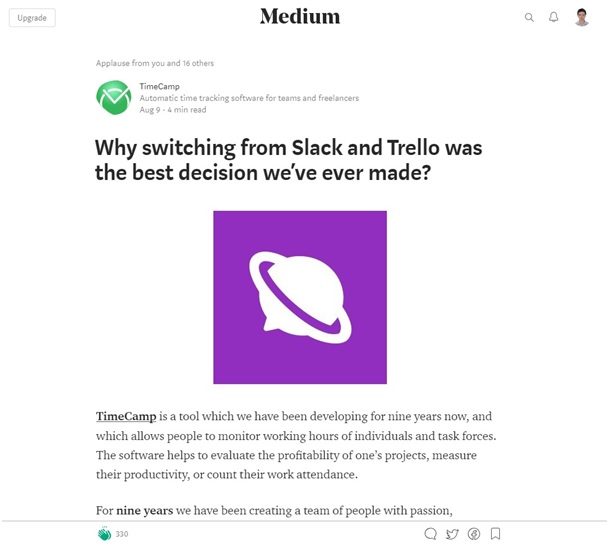Screen dimensions: 609x549
Task: Click the author bio about time tracking software
Action: pos(249,98)
